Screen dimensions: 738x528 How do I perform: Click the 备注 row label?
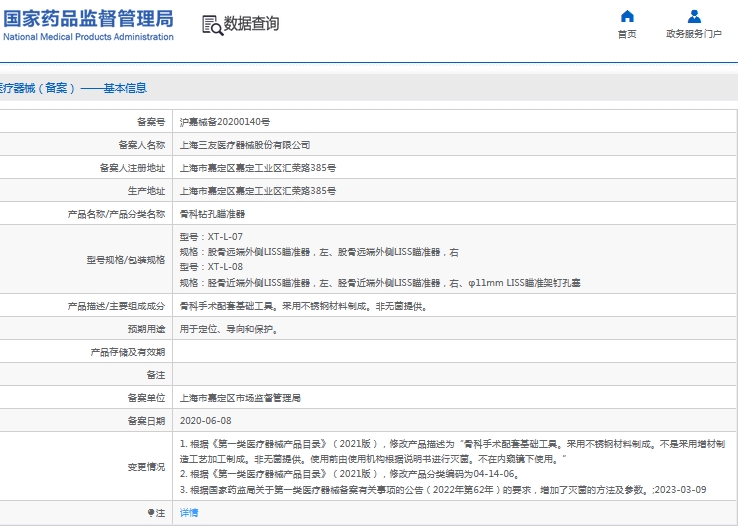click(156, 375)
